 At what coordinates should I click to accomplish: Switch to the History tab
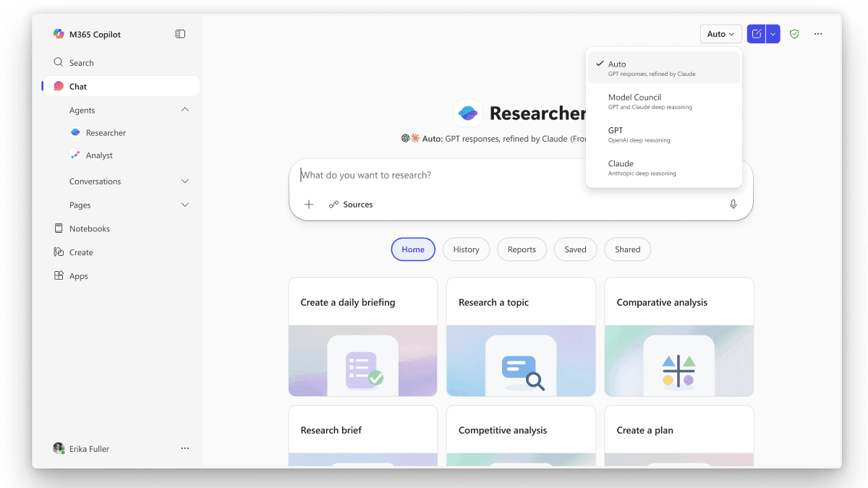466,249
